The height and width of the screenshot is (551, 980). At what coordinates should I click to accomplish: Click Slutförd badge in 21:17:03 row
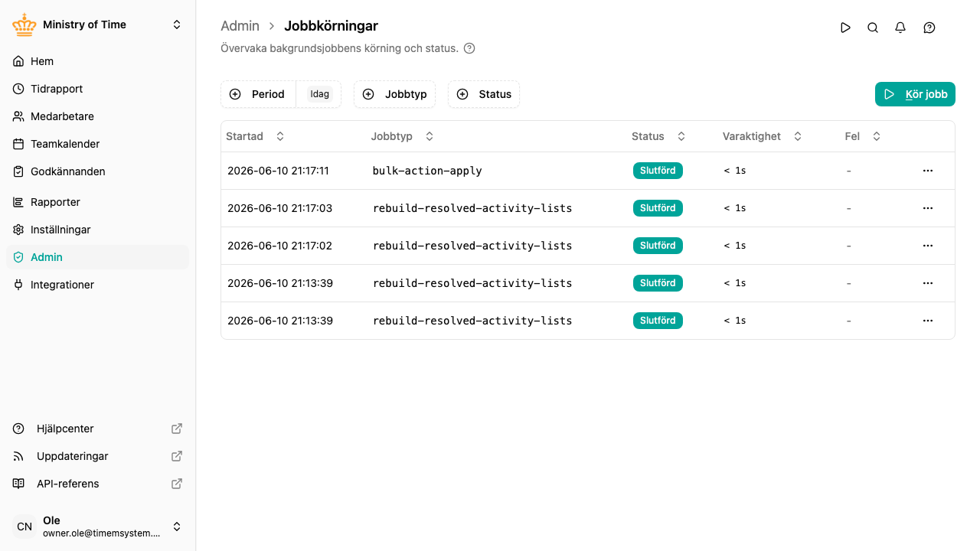(x=658, y=208)
